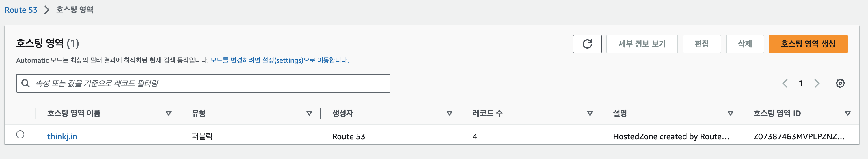Sort by 설명 column arrow
Screen dimensions: 868x159
coord(730,113)
